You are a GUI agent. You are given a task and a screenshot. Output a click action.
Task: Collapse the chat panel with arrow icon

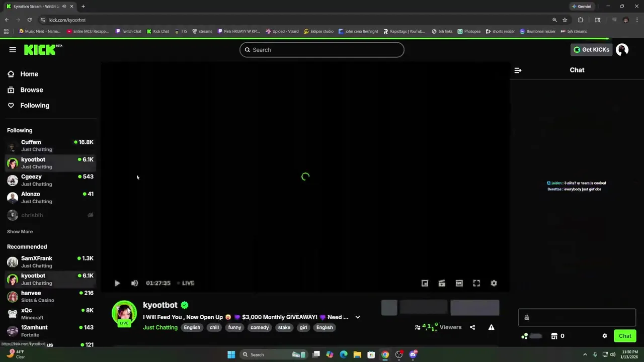coord(518,70)
